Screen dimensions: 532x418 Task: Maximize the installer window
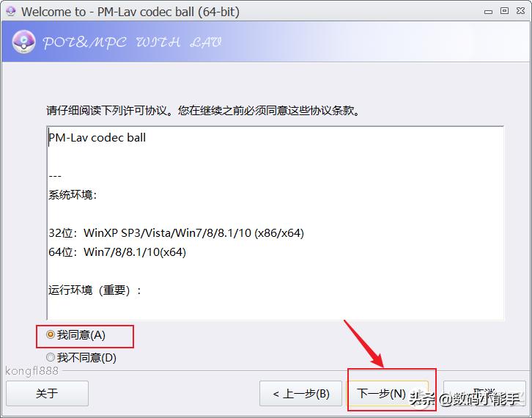click(504, 11)
